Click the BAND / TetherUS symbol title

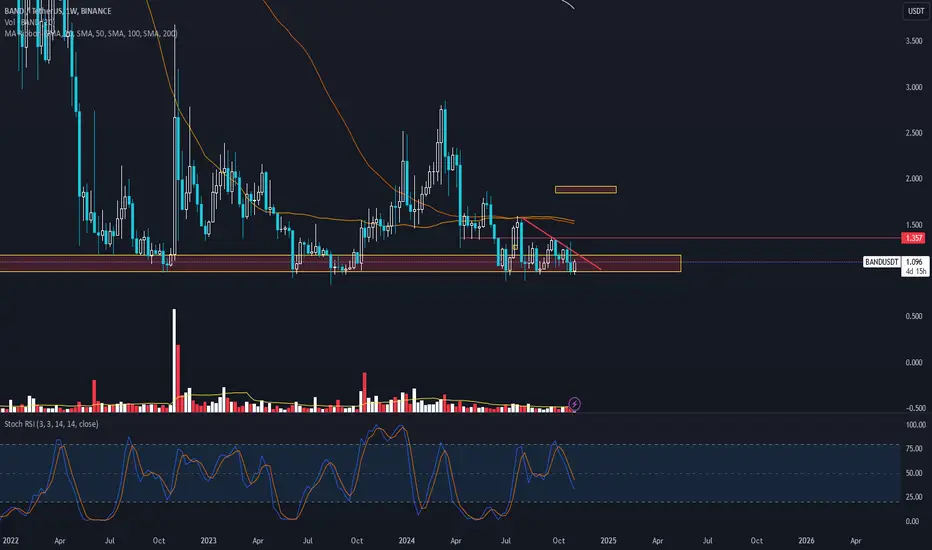(x=58, y=11)
